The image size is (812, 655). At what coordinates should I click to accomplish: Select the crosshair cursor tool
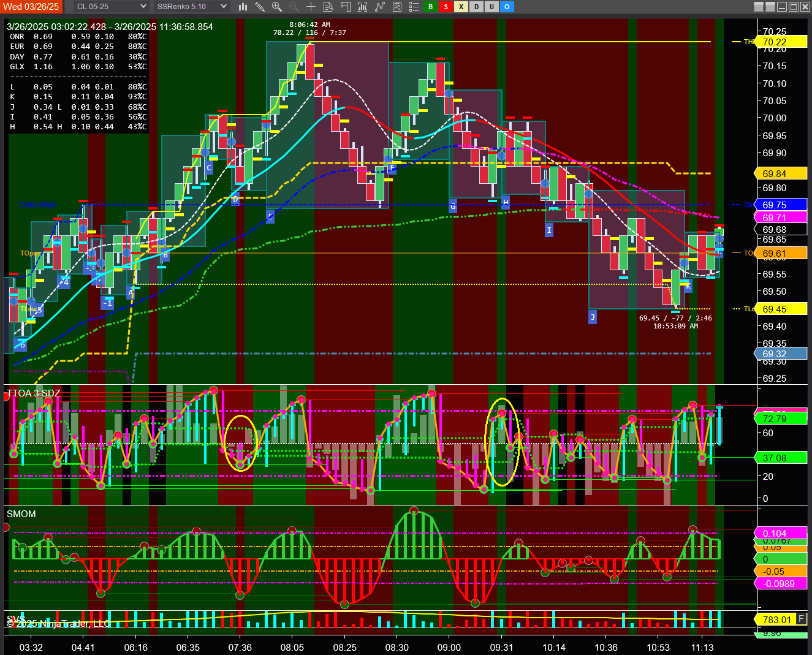pyautogui.click(x=311, y=7)
